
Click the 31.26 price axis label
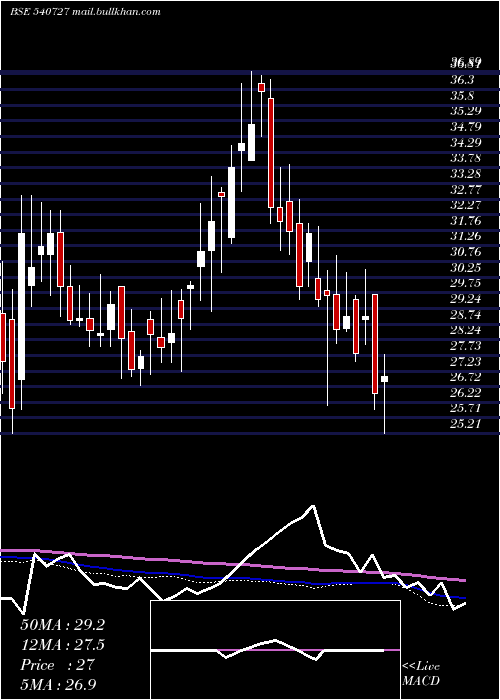[x=466, y=236]
